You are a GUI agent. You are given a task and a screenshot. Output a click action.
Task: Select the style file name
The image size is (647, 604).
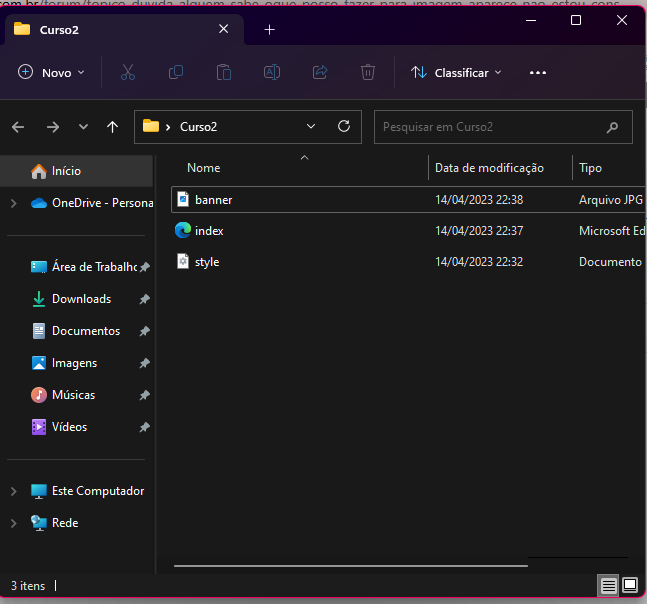pos(207,262)
